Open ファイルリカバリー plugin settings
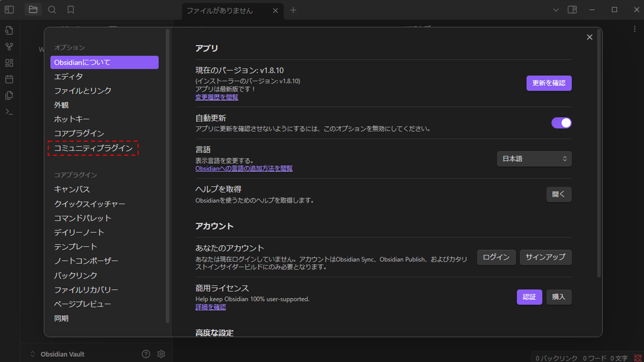The height and width of the screenshot is (362, 644). (x=105, y=290)
